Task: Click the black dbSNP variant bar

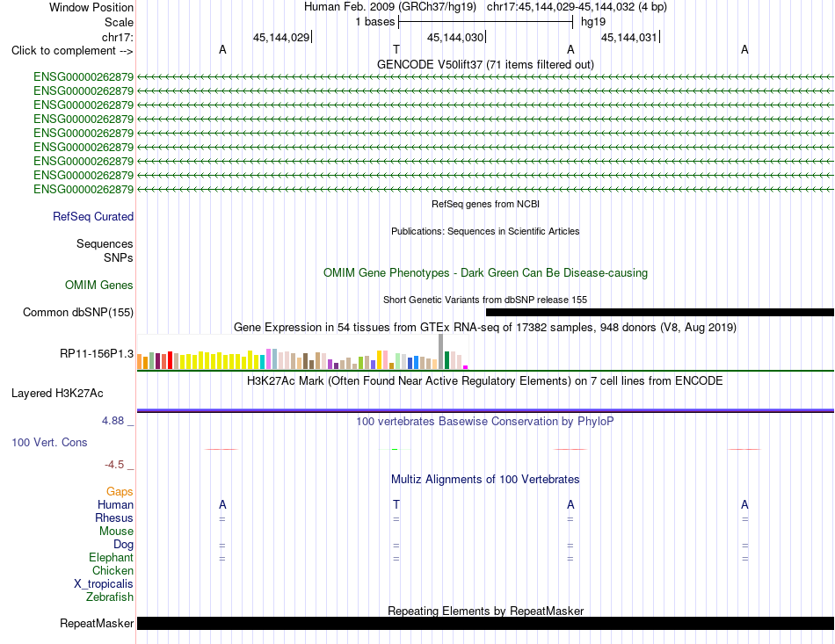Action: (x=660, y=313)
